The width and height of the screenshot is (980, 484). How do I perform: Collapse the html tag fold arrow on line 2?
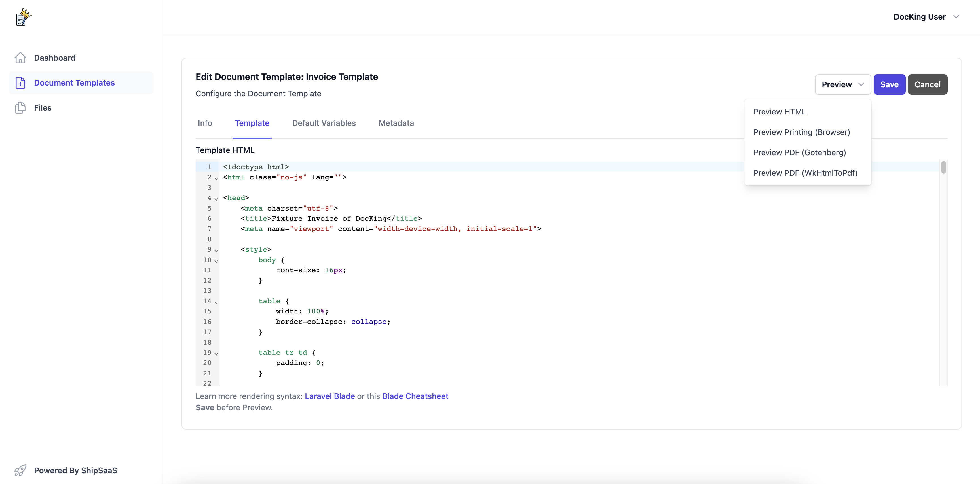pos(216,178)
